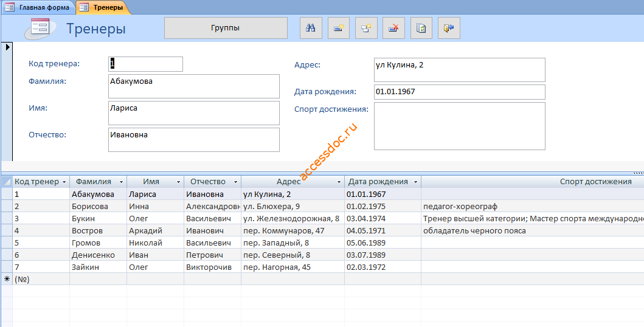Screen dimensions: 644x327
Task: Click the 04.05.1971 birth date cell
Action: (x=383, y=230)
